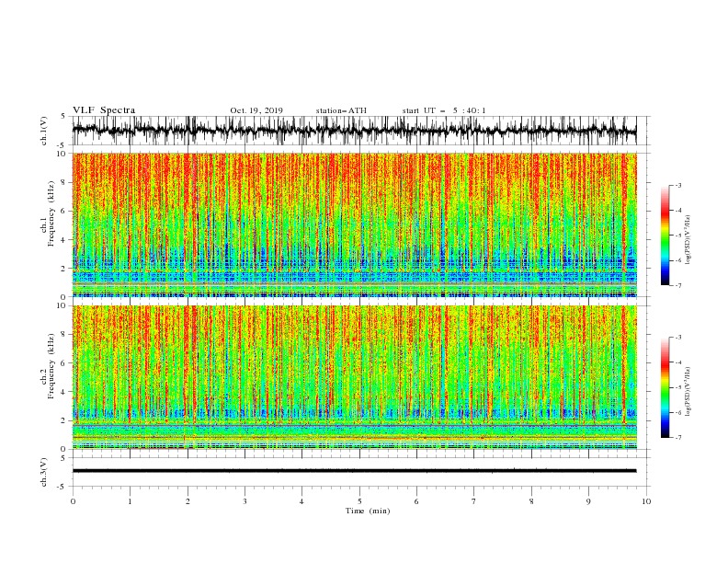Image resolution: width=728 pixels, height=563 pixels.
Task: Click the "ch.3(V)" axis label
Action: (44, 472)
